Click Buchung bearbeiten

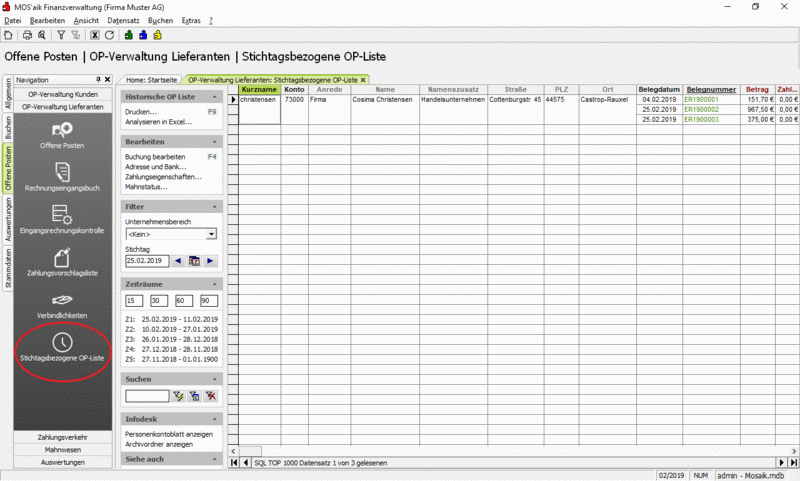pos(155,157)
